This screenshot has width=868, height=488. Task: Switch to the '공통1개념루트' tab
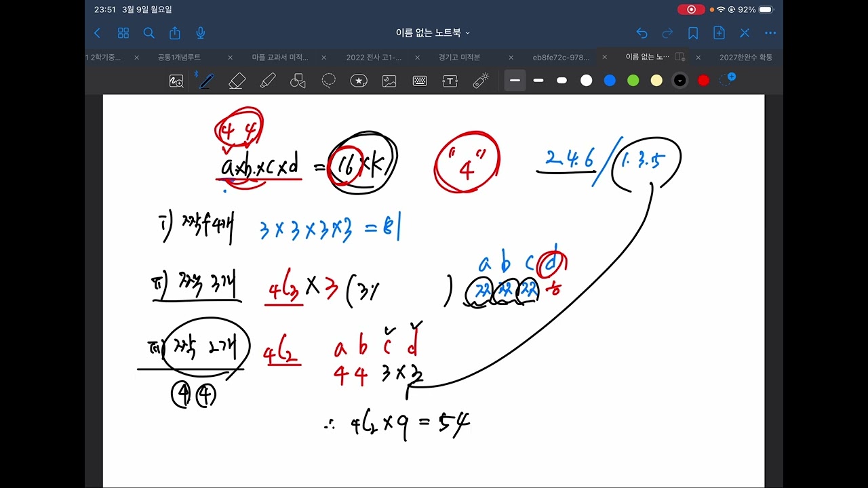pyautogui.click(x=179, y=58)
